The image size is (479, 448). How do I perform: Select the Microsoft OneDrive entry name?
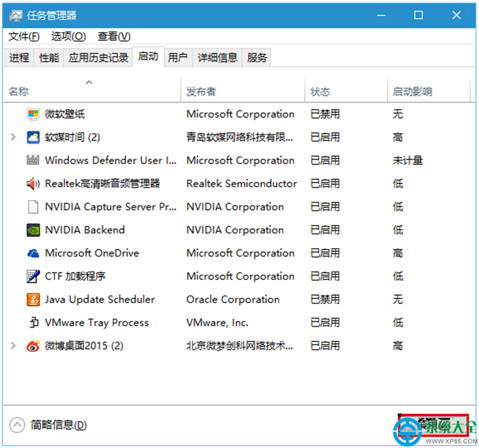pos(92,253)
